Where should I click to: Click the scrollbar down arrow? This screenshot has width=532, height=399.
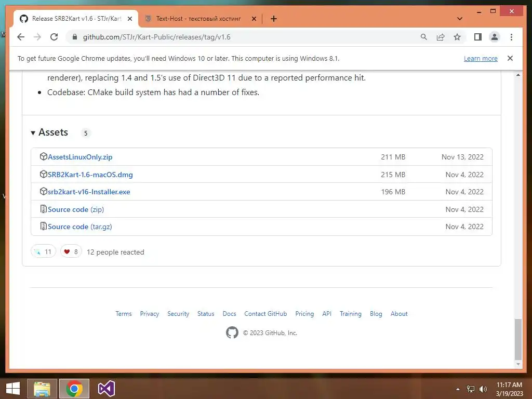pos(518,364)
